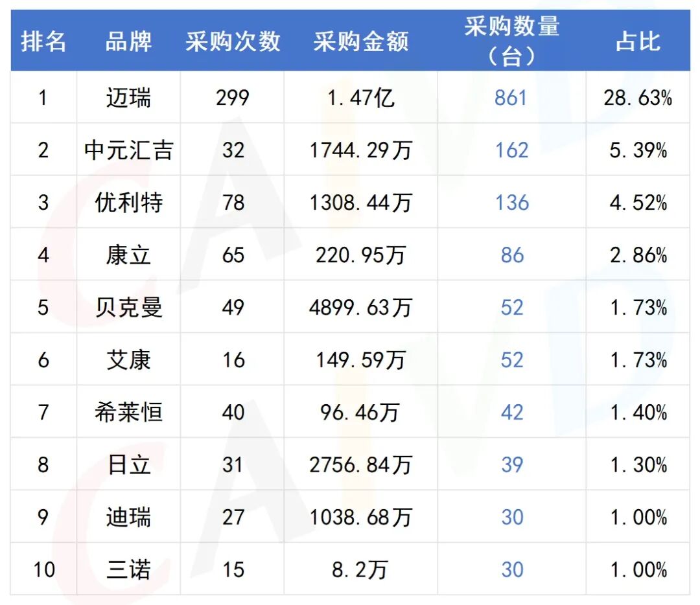Select brand cell 迈瑞

(x=128, y=98)
